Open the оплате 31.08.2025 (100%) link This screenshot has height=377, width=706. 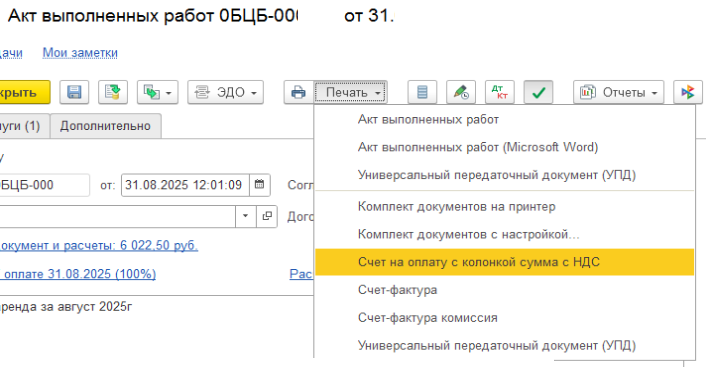[x=78, y=274]
